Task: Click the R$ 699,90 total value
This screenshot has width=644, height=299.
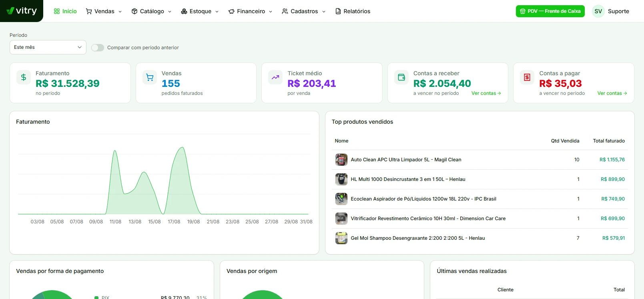Action: 613,219
